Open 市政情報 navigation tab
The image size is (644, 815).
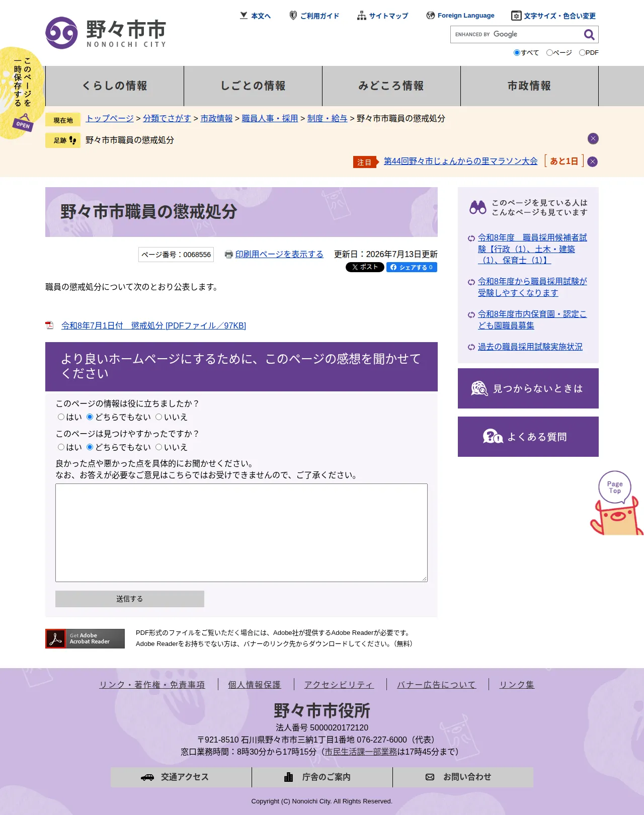529,86
